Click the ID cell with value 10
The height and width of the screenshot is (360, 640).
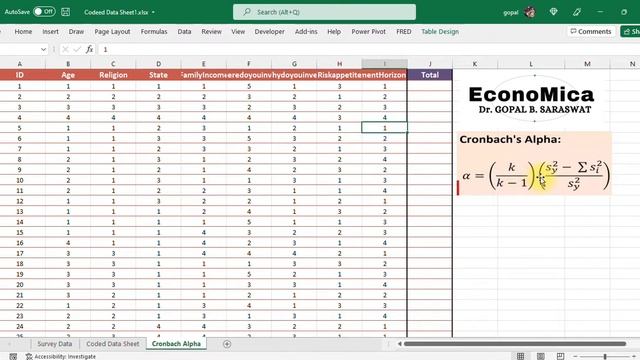pyautogui.click(x=20, y=180)
